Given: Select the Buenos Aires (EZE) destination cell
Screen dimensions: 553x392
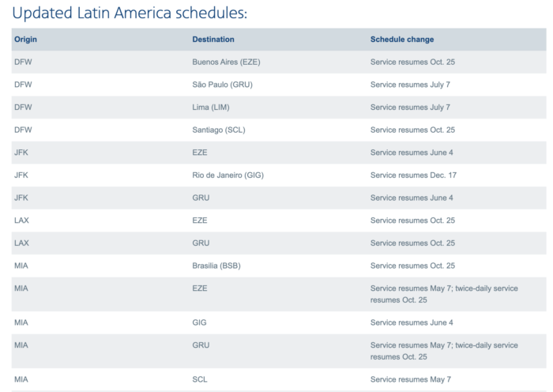Looking at the screenshot, I should 226,62.
